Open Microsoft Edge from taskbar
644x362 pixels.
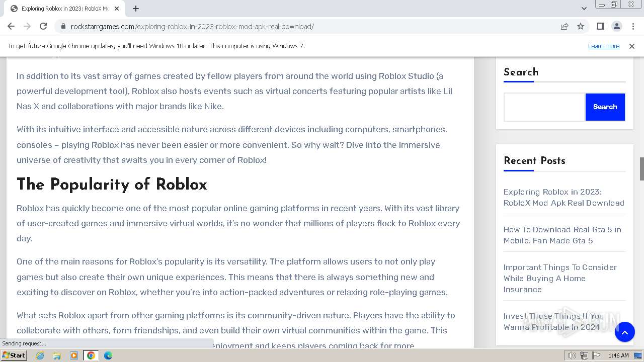pos(108,355)
